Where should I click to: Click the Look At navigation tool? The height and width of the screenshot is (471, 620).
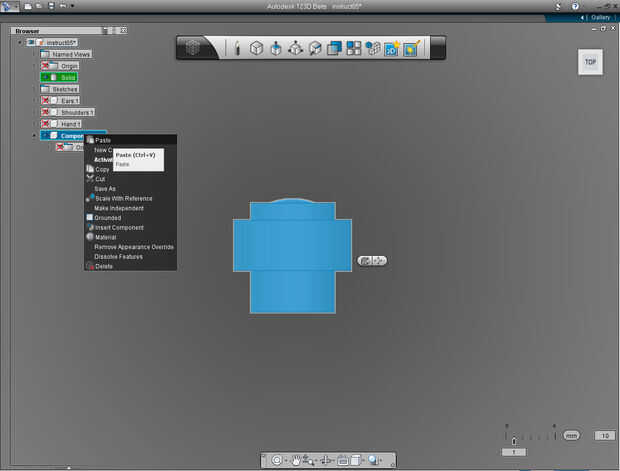point(326,460)
